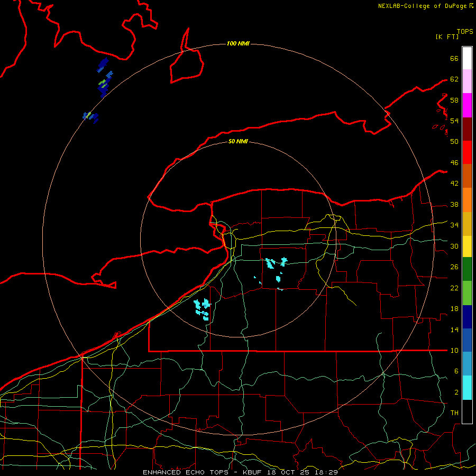Click the legend value 66
Image resolution: width=476 pixels, height=476 pixels.
tap(454, 59)
